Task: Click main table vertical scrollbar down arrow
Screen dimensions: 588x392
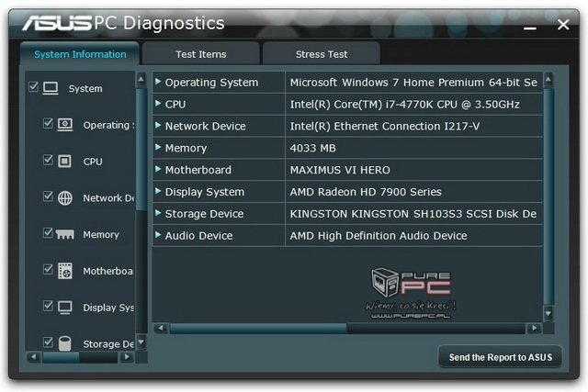Action: click(x=548, y=314)
